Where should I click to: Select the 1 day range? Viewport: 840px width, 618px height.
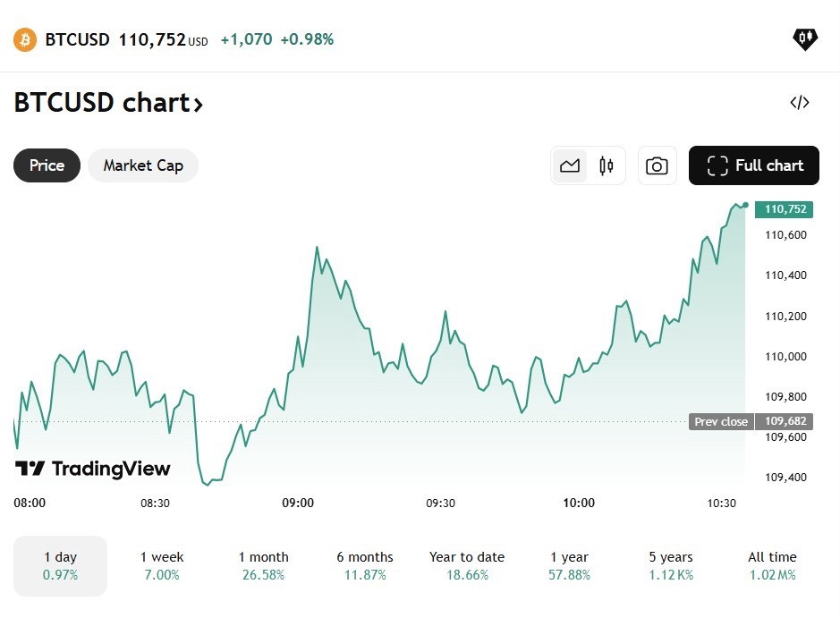tap(60, 565)
